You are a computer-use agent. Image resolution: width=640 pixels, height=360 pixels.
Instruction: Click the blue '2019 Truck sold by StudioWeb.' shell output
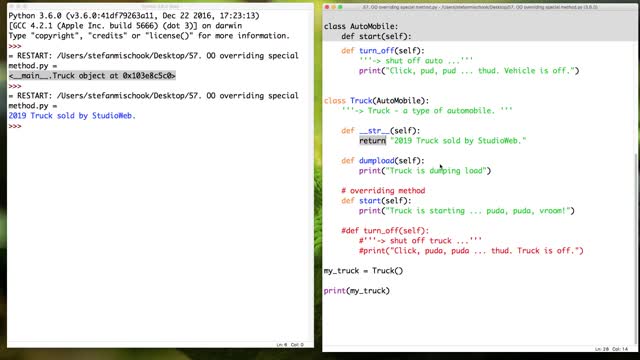pos(72,116)
